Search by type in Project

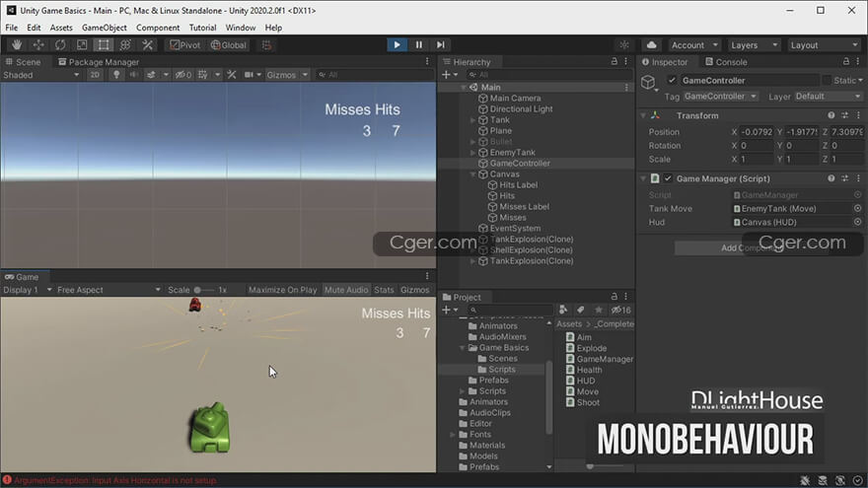coord(563,310)
